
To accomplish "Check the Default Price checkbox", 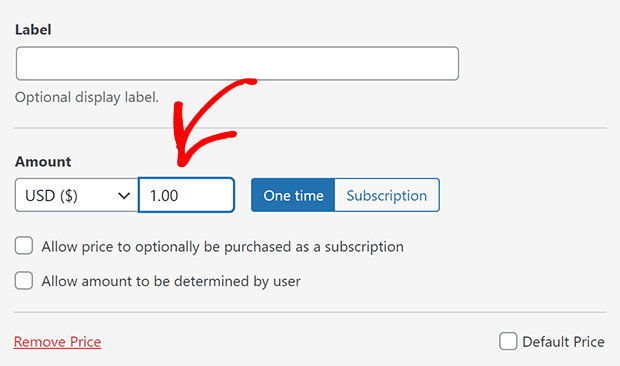I will pyautogui.click(x=508, y=341).
